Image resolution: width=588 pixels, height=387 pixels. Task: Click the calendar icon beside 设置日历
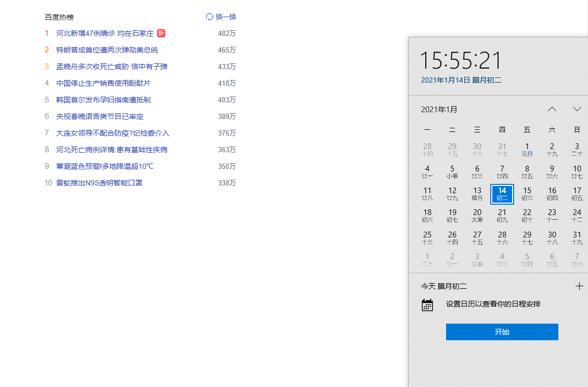(427, 305)
